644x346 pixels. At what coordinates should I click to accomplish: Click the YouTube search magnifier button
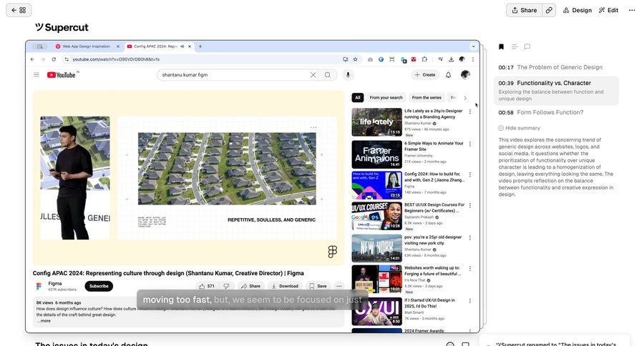pos(328,75)
